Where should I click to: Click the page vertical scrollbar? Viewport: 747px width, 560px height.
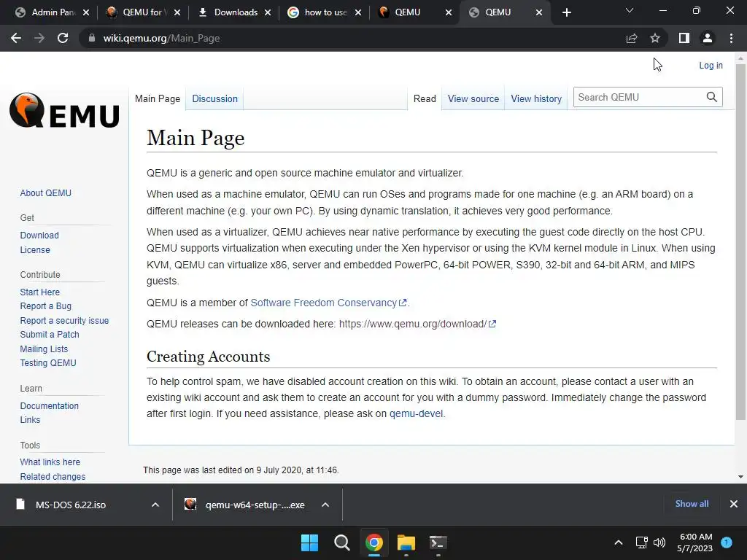click(740, 242)
